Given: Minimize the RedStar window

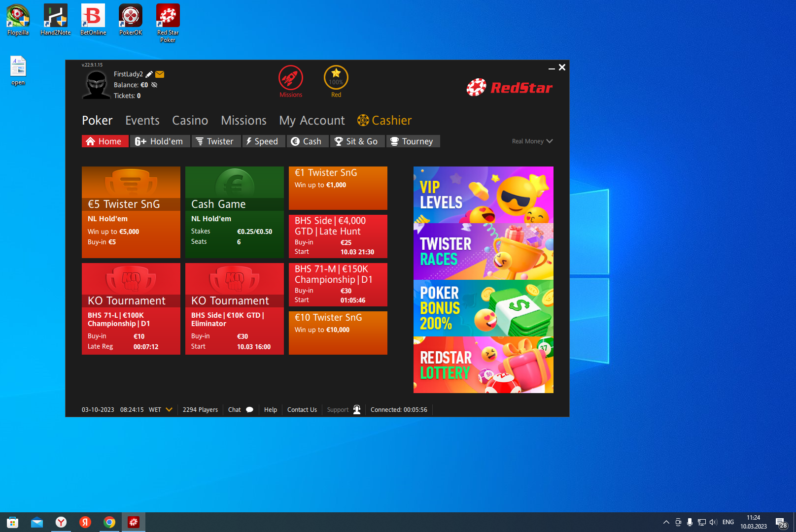Looking at the screenshot, I should (x=552, y=68).
